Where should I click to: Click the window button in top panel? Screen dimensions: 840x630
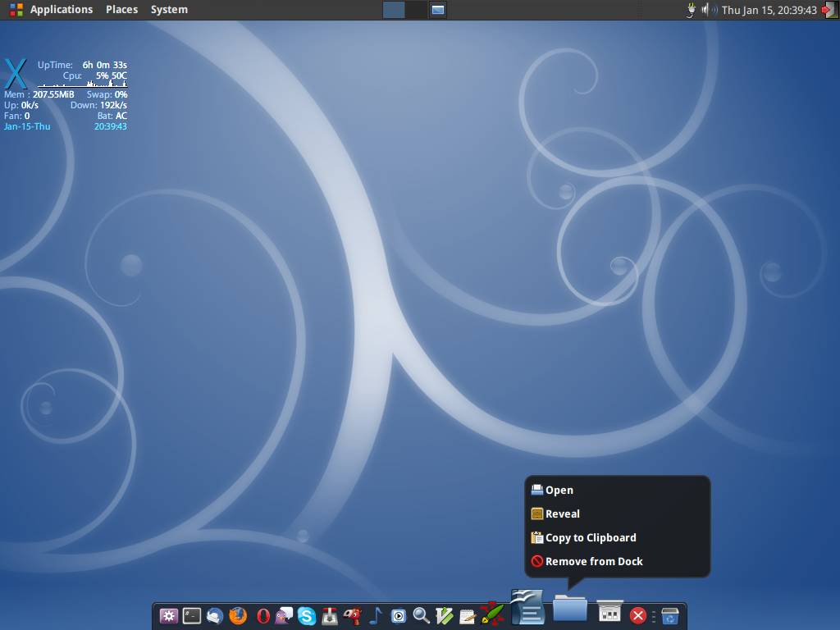(x=438, y=10)
